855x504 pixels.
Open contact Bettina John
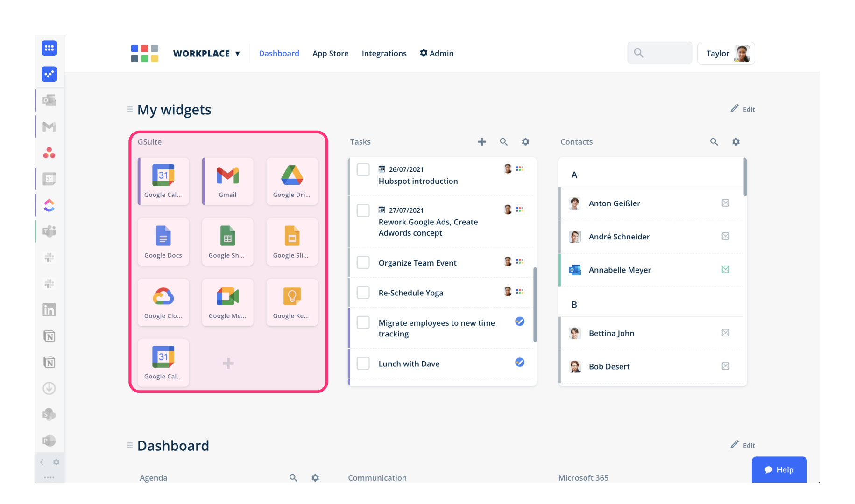coord(651,333)
